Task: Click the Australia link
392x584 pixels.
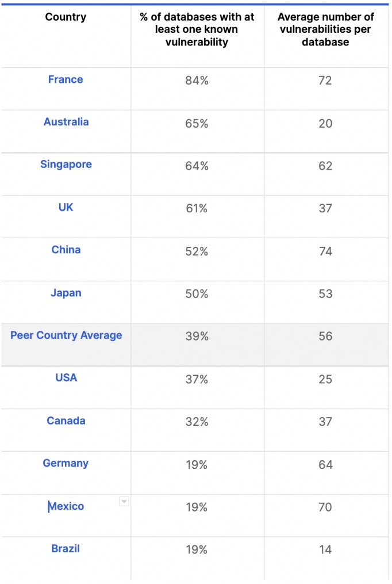Action: (66, 122)
